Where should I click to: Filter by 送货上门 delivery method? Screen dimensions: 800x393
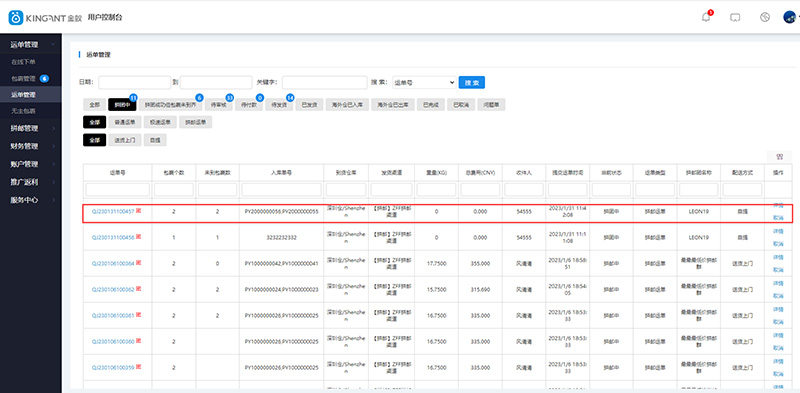[124, 140]
